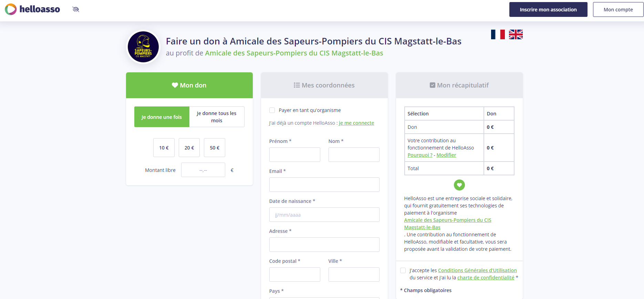644x299 pixels.
Task: Click the checkmark icon next to Mon récapitulatif
Action: [x=433, y=85]
